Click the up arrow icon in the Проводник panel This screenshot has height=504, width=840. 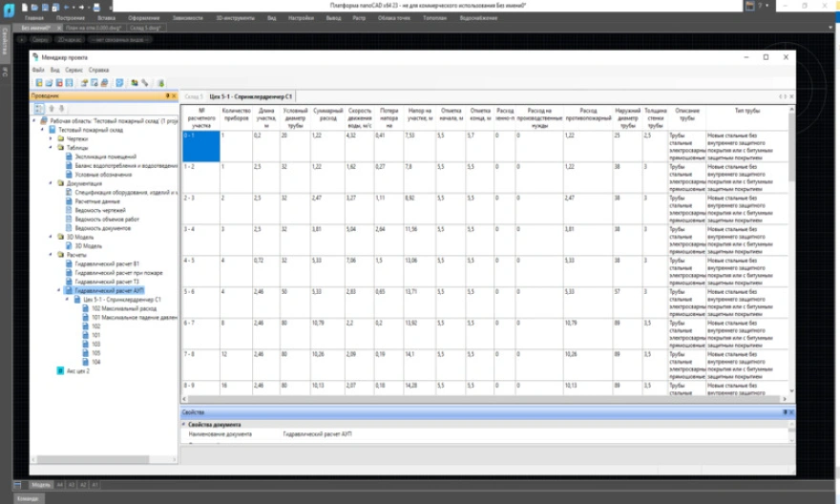50,109
